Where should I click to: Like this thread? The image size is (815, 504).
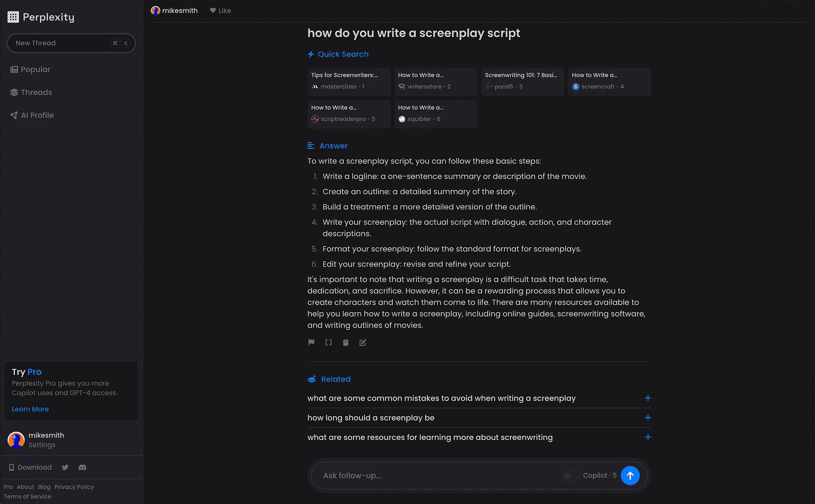[220, 11]
